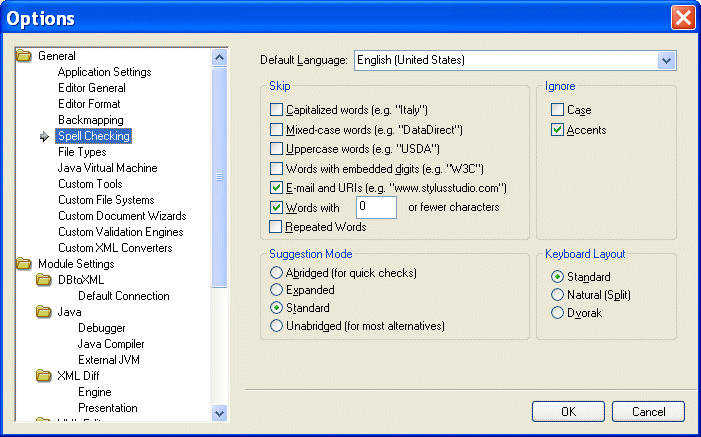Select the Dvorak keyboard layout
Image resolution: width=701 pixels, height=437 pixels.
click(x=557, y=313)
